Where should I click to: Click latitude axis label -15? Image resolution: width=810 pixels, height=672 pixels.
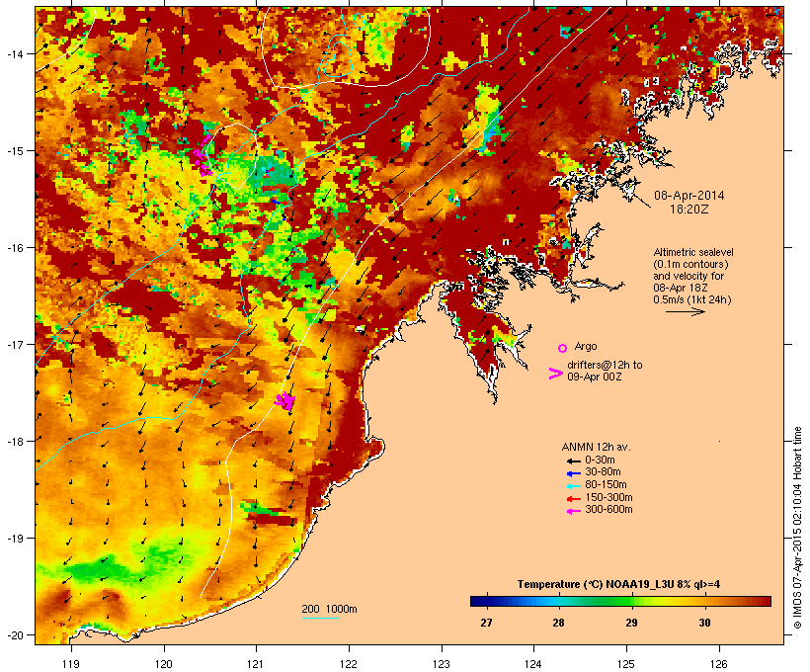14,151
